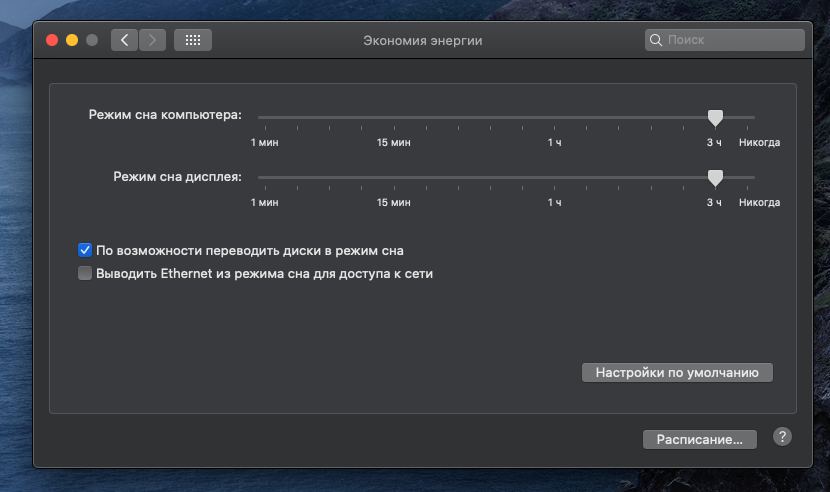Go back with the left chevron button
The width and height of the screenshot is (830, 492).
click(x=124, y=40)
